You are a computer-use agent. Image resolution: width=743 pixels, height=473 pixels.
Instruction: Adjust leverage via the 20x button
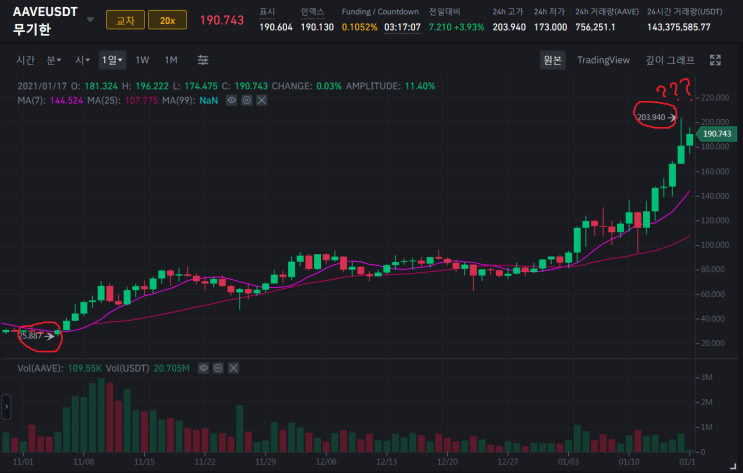167,20
